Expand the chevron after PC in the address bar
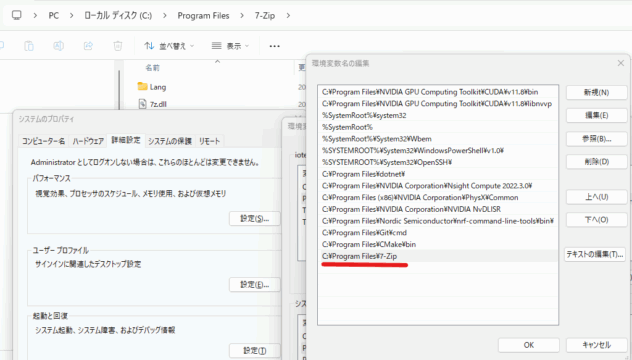 point(71,15)
